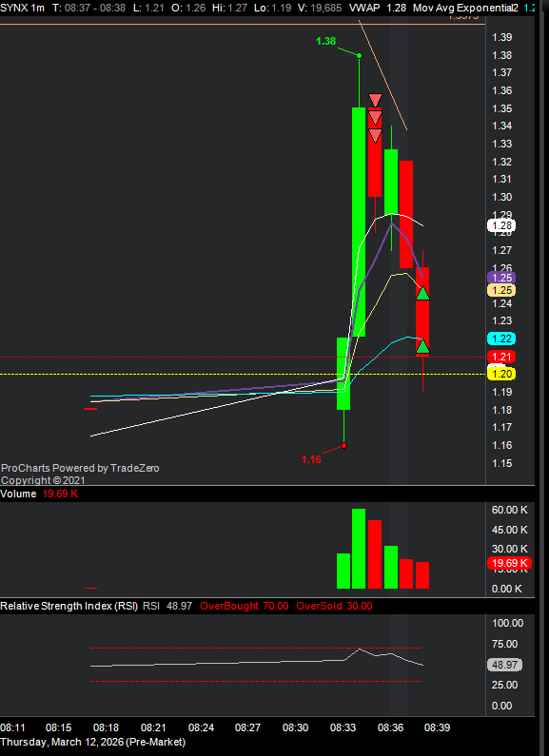Click the Volume pane title label
The image size is (549, 756).
click(18, 494)
